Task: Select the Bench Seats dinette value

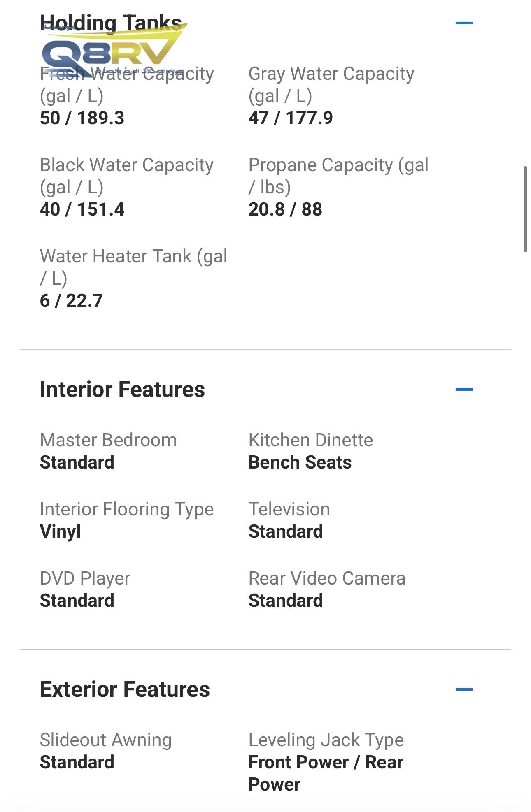Action: point(300,462)
